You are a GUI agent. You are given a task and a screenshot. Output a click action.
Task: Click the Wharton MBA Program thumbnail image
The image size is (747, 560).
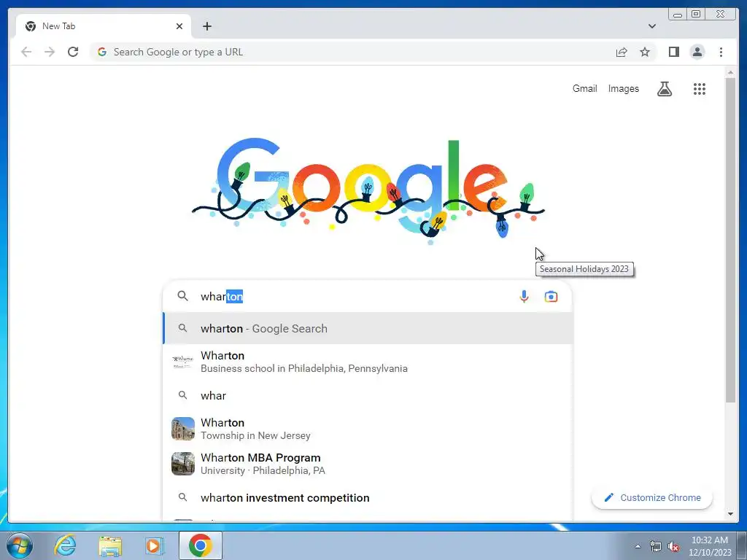click(183, 463)
